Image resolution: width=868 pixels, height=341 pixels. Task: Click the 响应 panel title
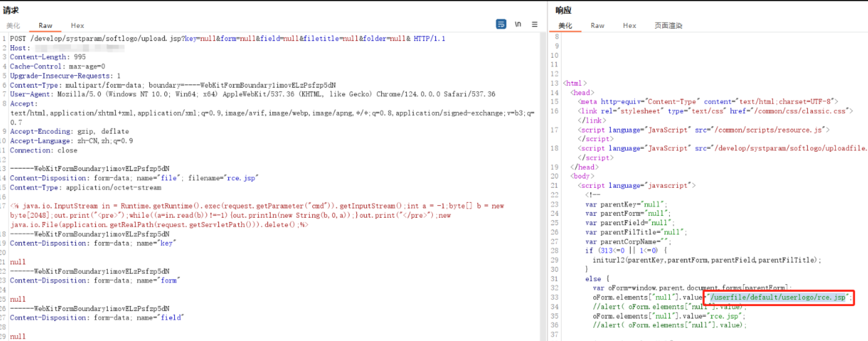pyautogui.click(x=563, y=10)
